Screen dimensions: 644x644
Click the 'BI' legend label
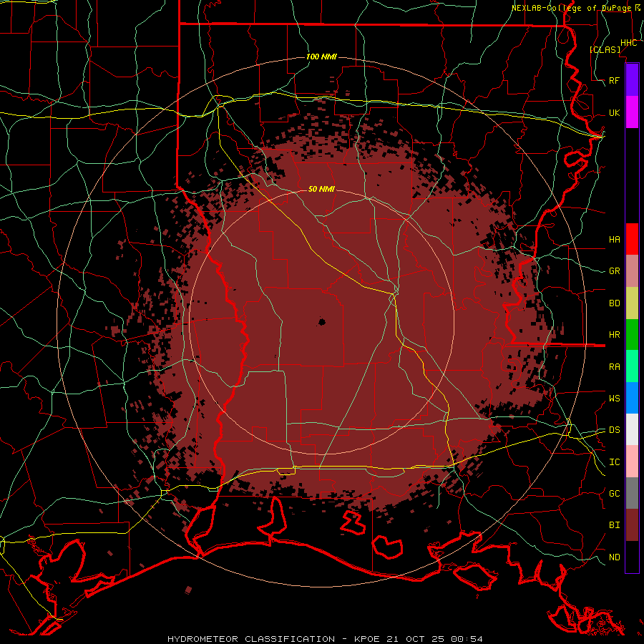click(614, 525)
